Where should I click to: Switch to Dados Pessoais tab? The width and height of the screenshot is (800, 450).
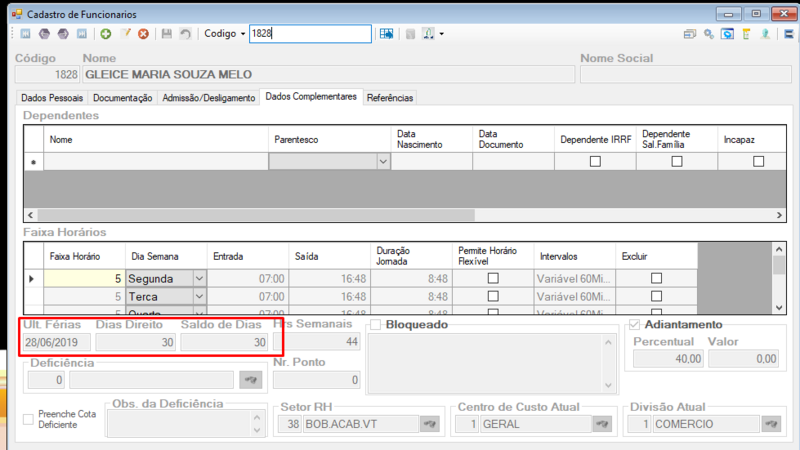pos(52,97)
